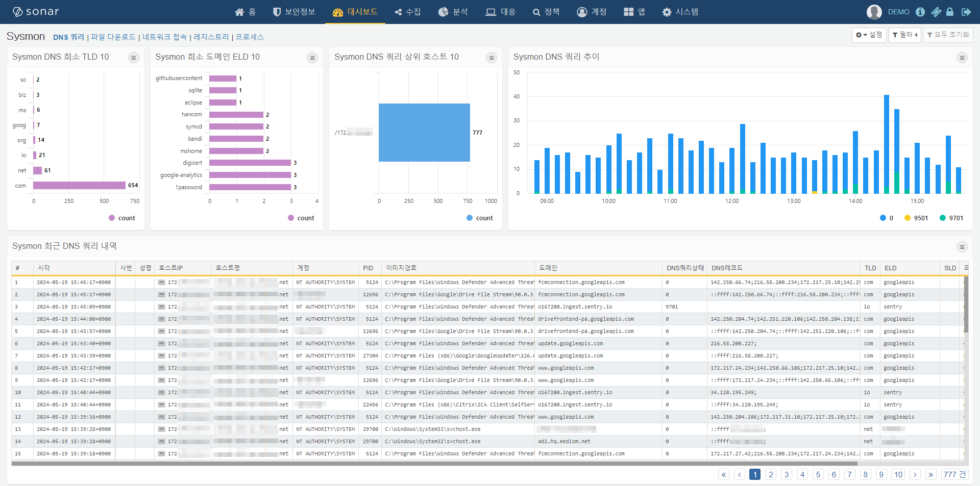Switch to the 네트워크 접속 tab
Image resolution: width=980 pixels, height=486 pixels.
[x=165, y=37]
